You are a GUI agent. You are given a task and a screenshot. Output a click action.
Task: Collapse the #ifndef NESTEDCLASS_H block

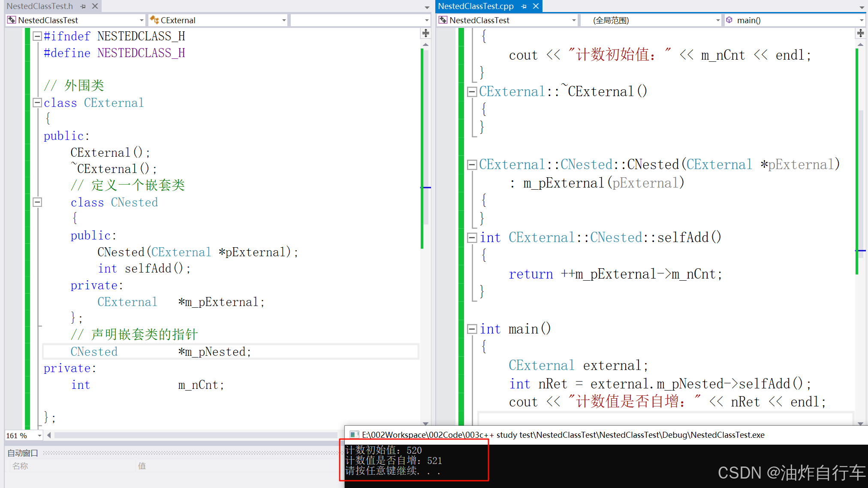coord(37,36)
